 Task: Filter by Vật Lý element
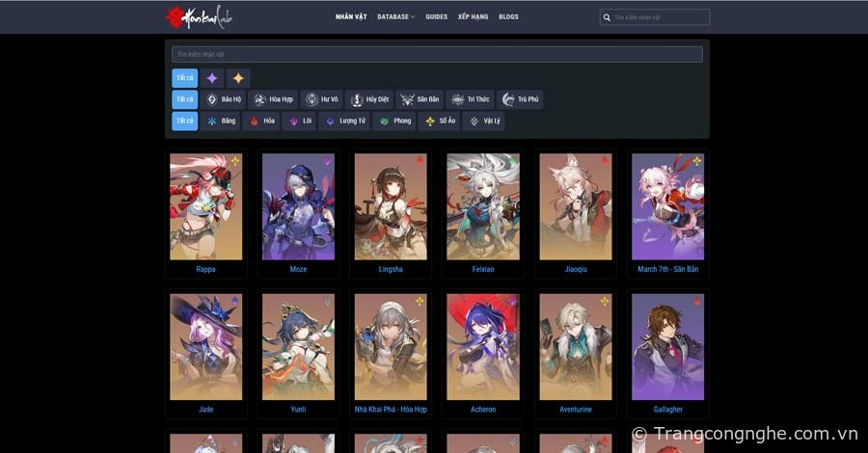483,120
